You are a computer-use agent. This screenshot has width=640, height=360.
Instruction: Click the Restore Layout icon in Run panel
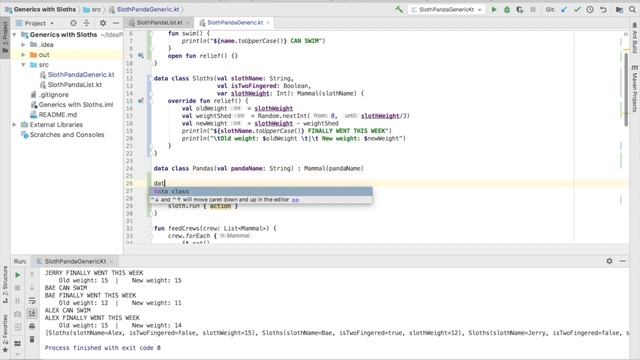pyautogui.click(x=18, y=344)
